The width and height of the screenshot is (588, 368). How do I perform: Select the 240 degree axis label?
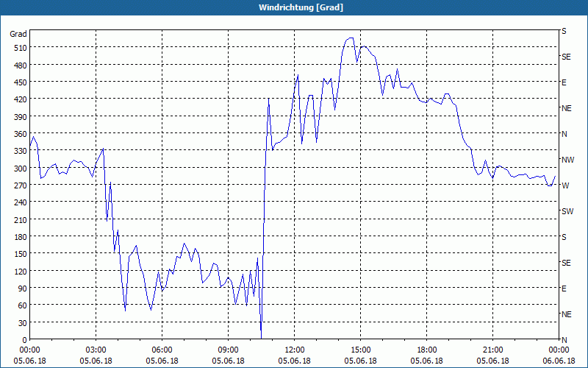[x=21, y=202]
